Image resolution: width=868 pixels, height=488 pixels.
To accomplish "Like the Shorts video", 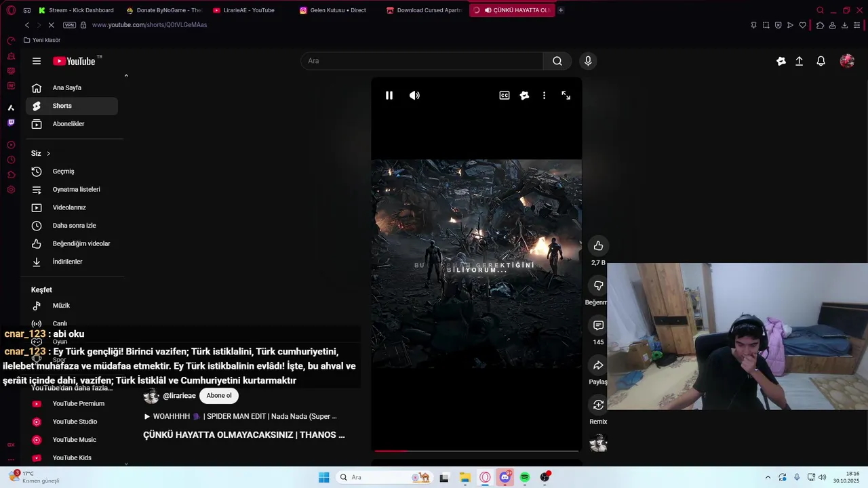I will pyautogui.click(x=598, y=246).
